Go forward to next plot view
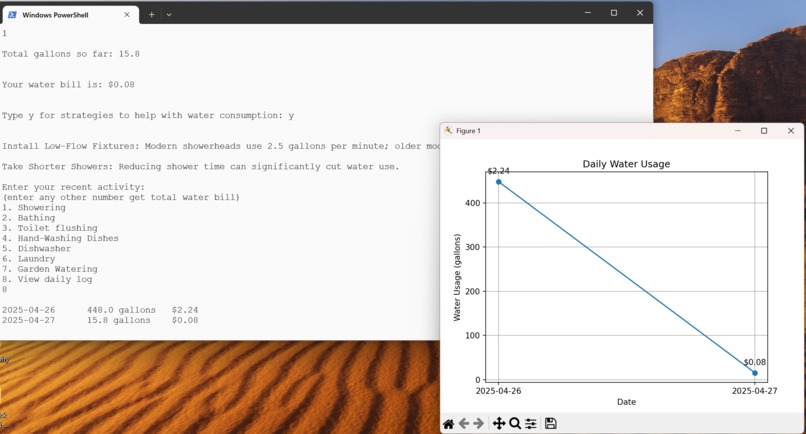 [x=479, y=424]
